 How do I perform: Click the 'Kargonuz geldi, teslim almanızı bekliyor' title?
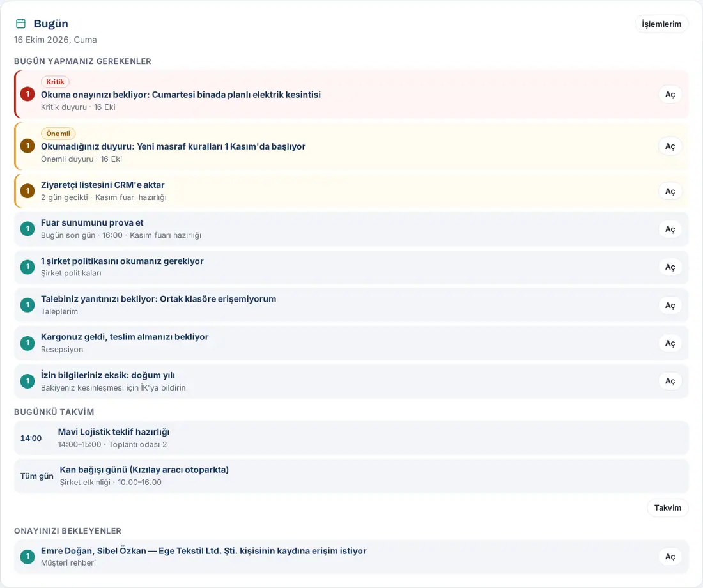125,337
